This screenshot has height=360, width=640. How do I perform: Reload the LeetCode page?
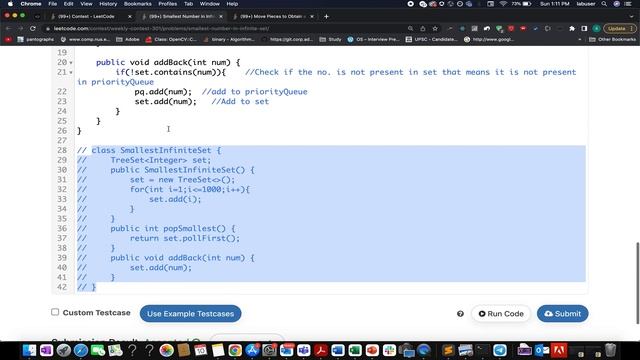[x=33, y=29]
